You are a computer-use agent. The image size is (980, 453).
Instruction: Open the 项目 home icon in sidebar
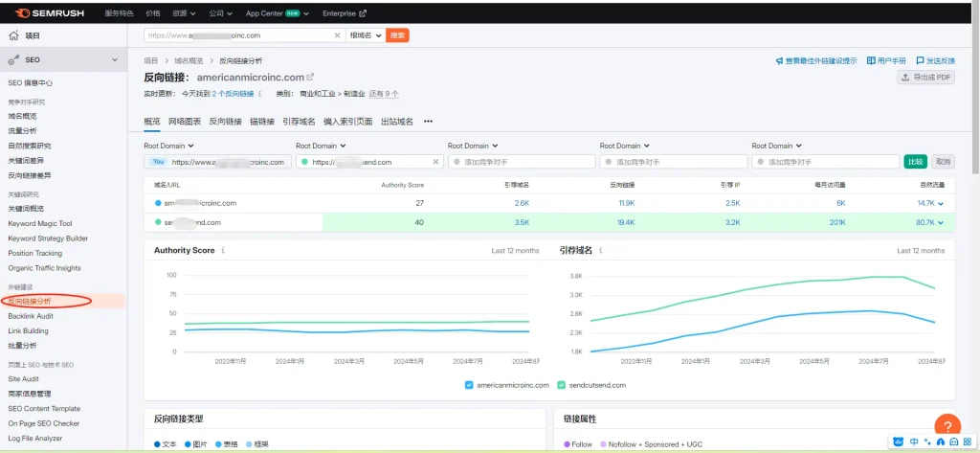click(13, 35)
